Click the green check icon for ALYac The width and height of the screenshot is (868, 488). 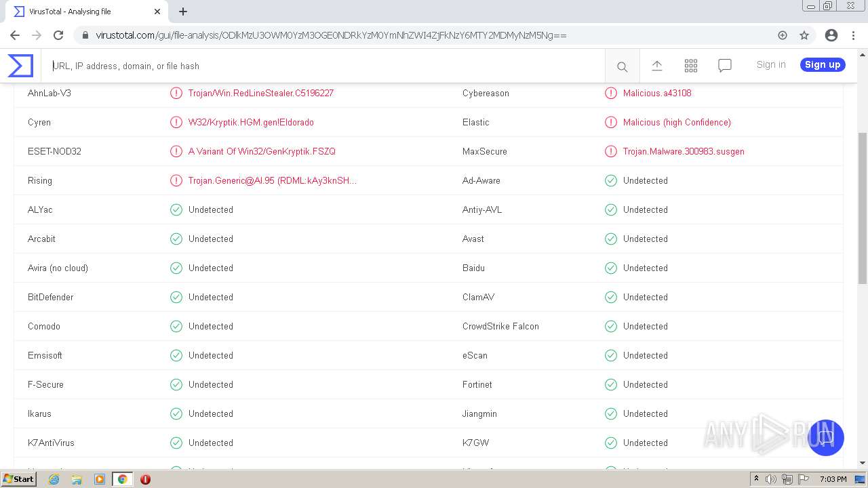176,209
